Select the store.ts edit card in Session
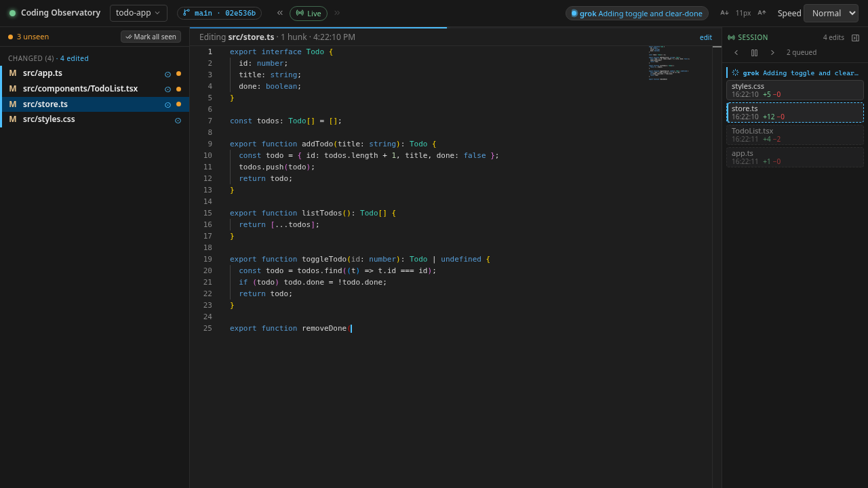Image resolution: width=868 pixels, height=488 pixels. coord(795,113)
